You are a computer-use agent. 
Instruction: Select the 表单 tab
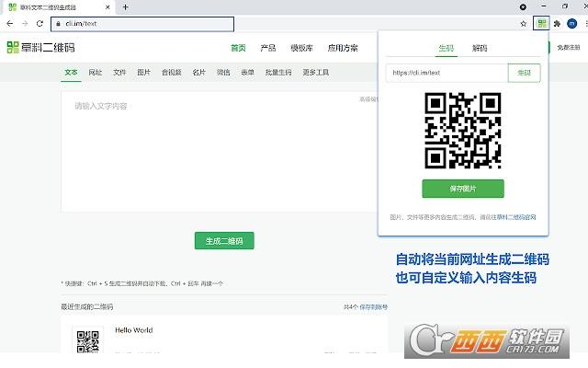click(247, 72)
